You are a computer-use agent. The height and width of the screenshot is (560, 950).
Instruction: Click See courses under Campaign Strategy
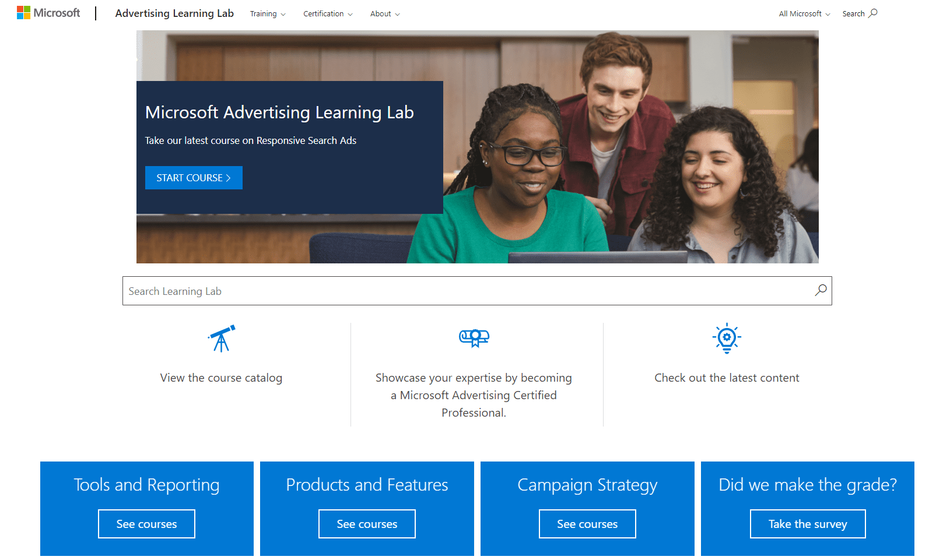pyautogui.click(x=587, y=523)
